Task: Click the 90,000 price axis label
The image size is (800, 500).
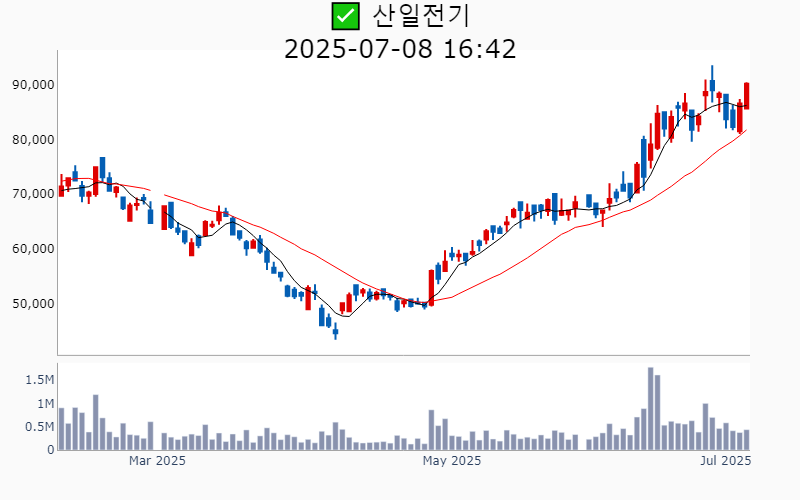Action: point(33,85)
